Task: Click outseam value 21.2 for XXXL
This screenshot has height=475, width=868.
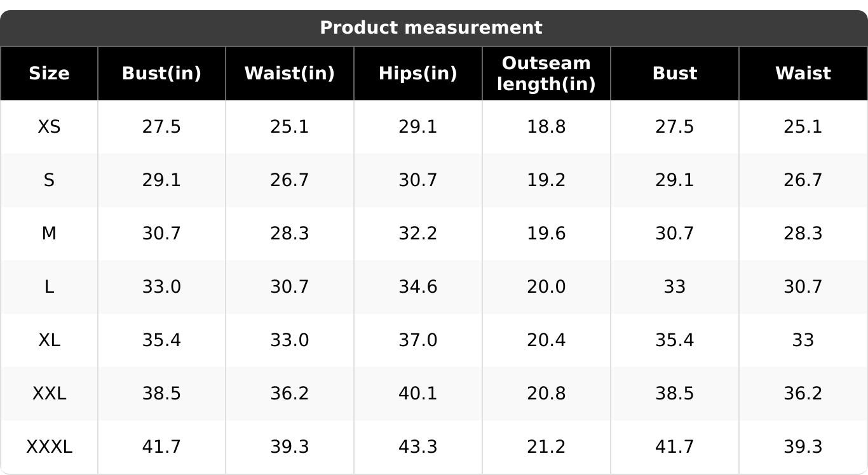Action: click(x=546, y=447)
